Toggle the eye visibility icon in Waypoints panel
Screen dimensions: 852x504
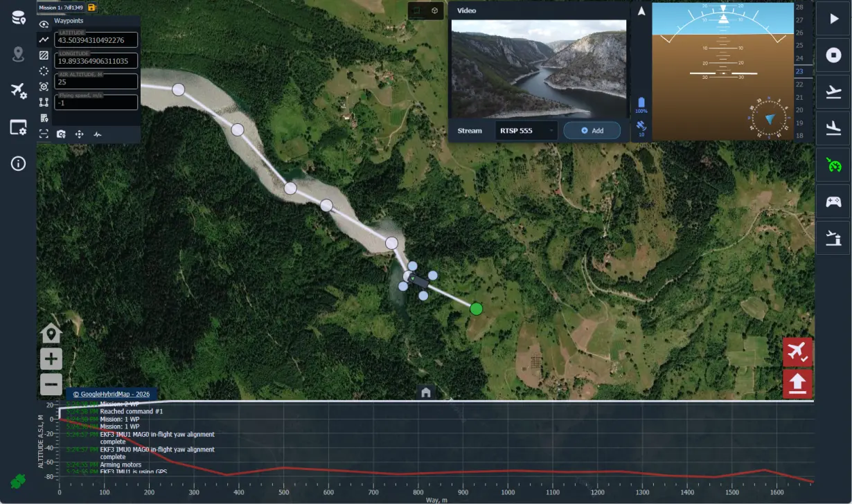[44, 24]
